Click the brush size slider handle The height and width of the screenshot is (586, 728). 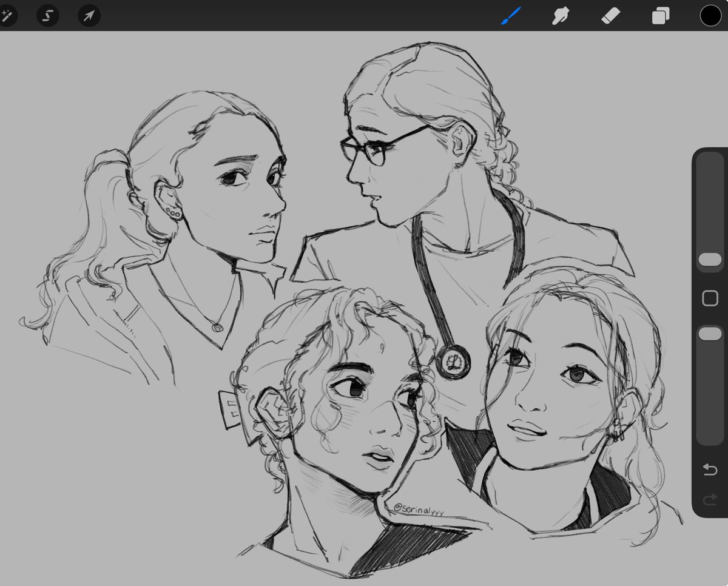pyautogui.click(x=710, y=260)
